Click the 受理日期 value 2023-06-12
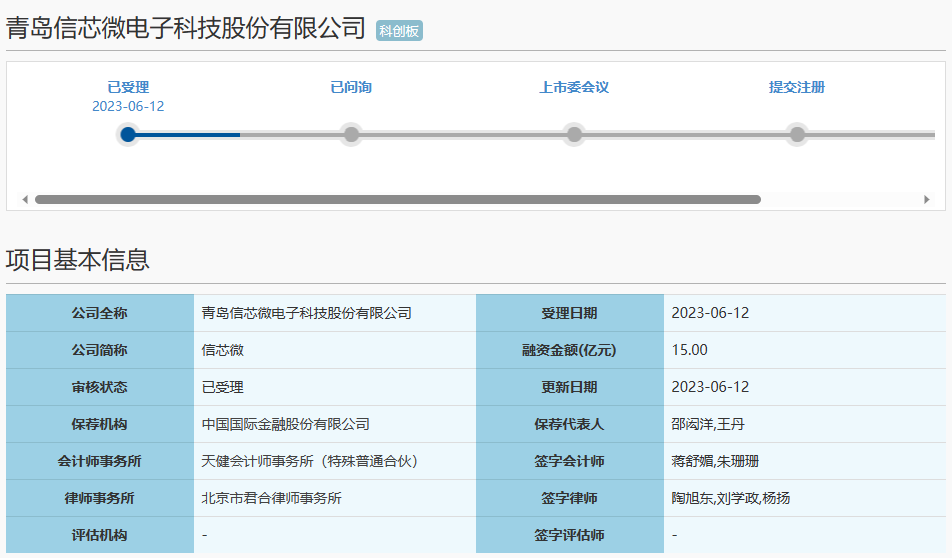This screenshot has height=558, width=952. [710, 313]
